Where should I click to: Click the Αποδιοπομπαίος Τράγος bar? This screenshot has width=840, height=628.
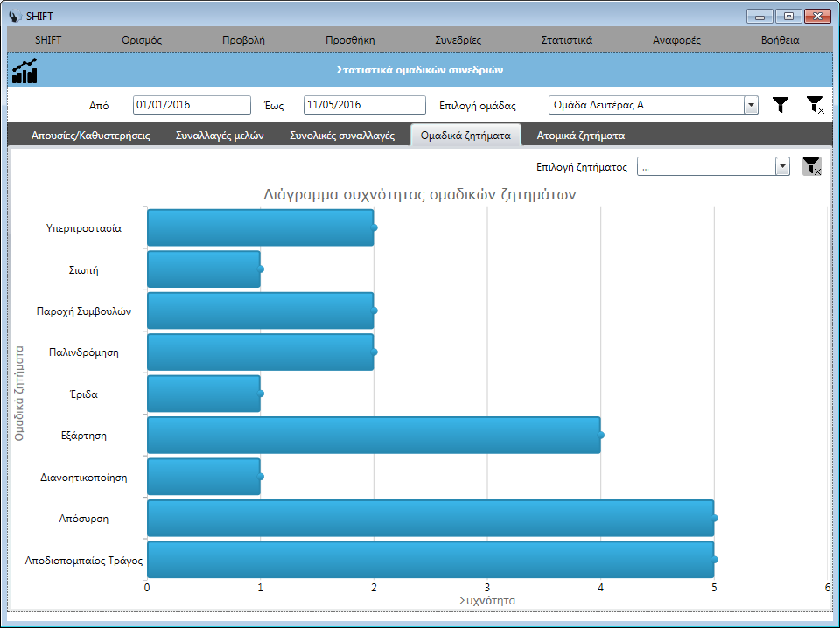(430, 560)
